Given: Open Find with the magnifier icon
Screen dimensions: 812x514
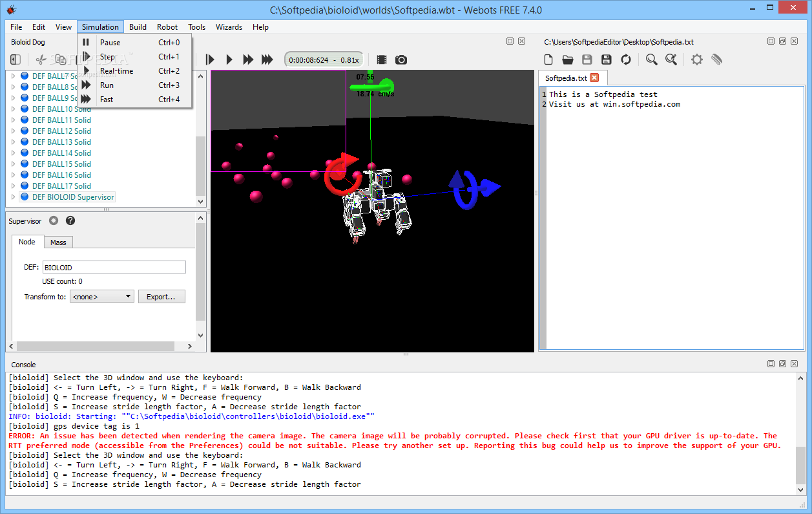Looking at the screenshot, I should coord(652,59).
